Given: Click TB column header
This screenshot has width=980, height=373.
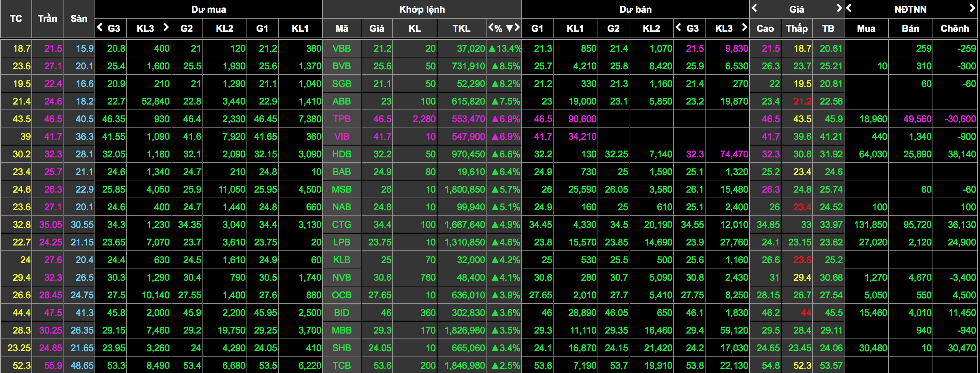Looking at the screenshot, I should coord(828,28).
